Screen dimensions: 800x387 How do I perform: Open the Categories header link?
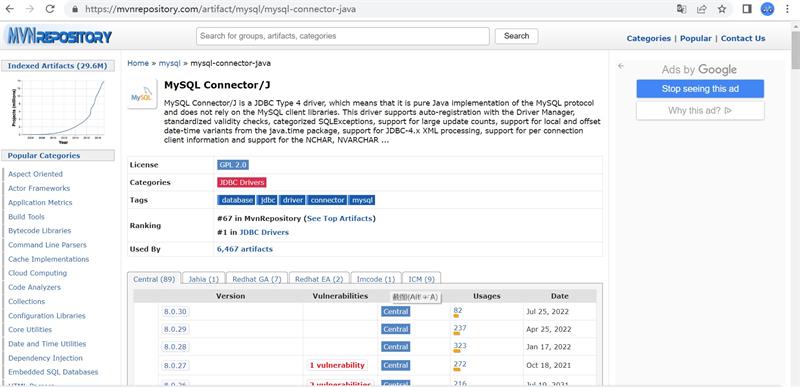click(x=648, y=38)
